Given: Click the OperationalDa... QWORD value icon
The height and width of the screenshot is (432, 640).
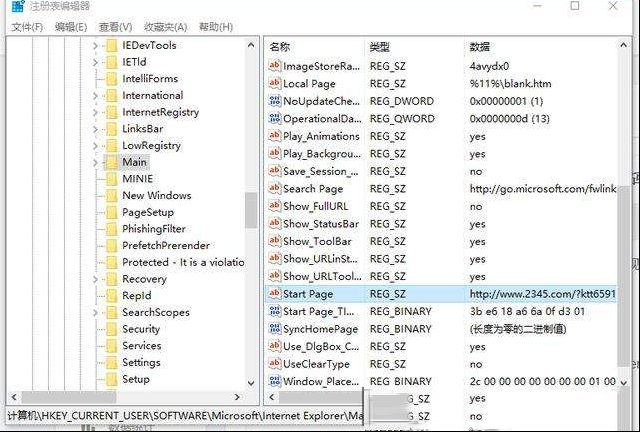Looking at the screenshot, I should [x=275, y=118].
